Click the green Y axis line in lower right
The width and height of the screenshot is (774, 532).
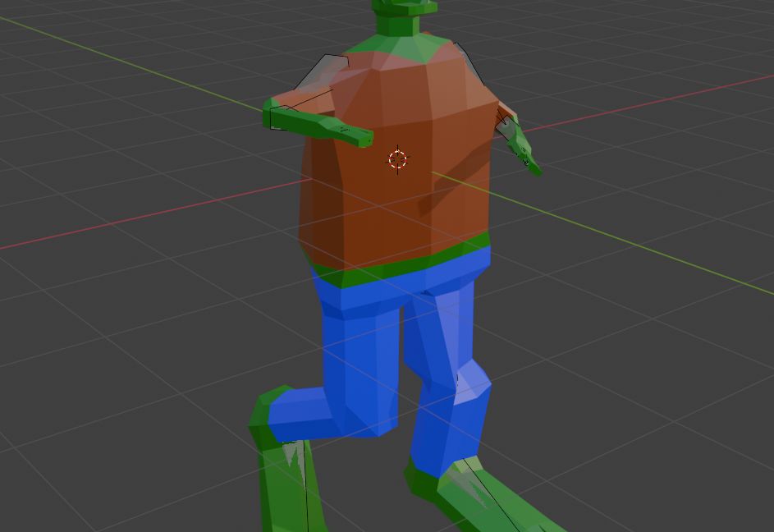click(x=657, y=253)
